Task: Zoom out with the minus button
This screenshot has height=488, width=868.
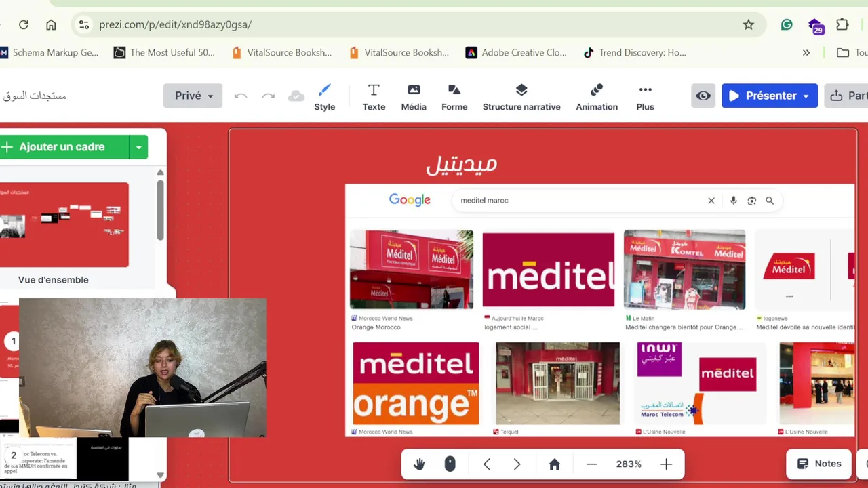Action: pos(591,464)
